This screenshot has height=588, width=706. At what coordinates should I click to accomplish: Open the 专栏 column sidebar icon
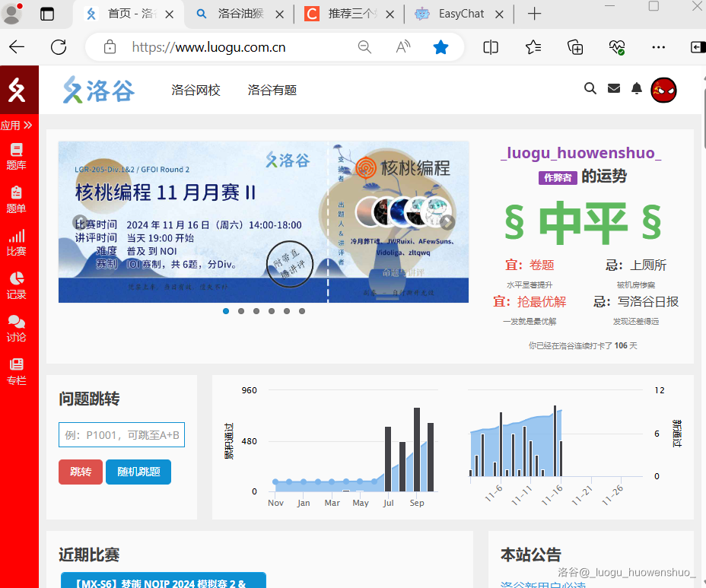16,371
